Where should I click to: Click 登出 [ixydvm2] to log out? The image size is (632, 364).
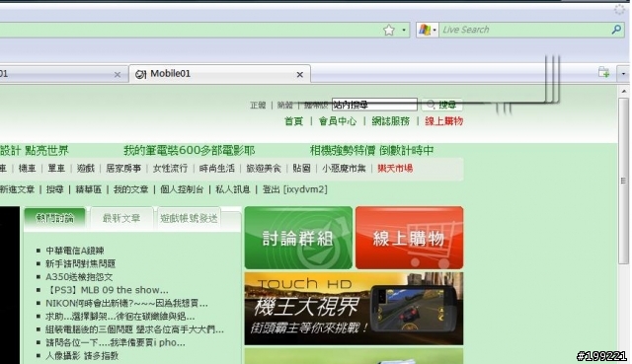pos(294,189)
